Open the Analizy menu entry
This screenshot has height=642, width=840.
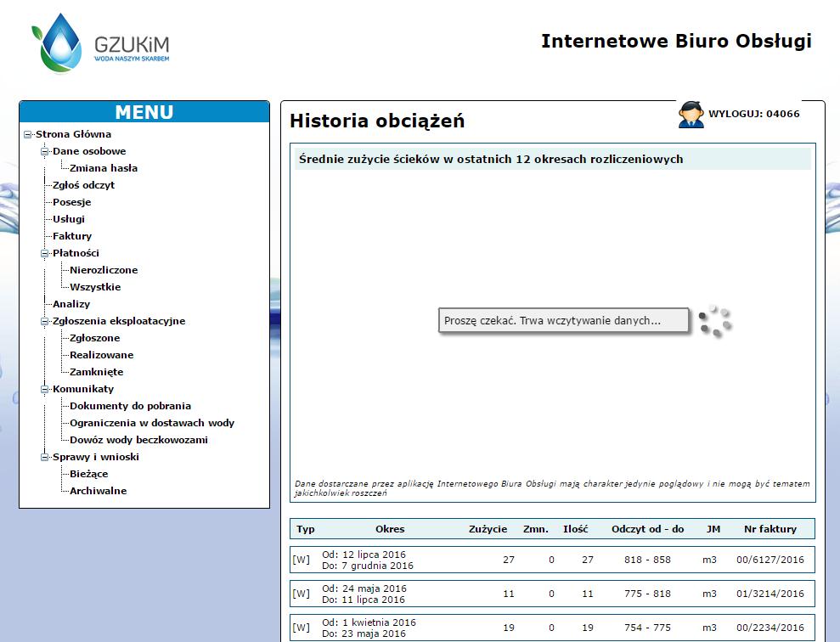click(x=71, y=304)
